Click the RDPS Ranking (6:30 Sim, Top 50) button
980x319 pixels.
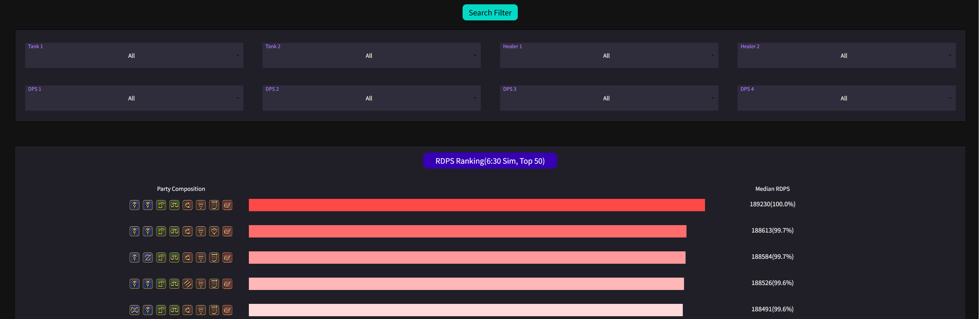(x=490, y=161)
